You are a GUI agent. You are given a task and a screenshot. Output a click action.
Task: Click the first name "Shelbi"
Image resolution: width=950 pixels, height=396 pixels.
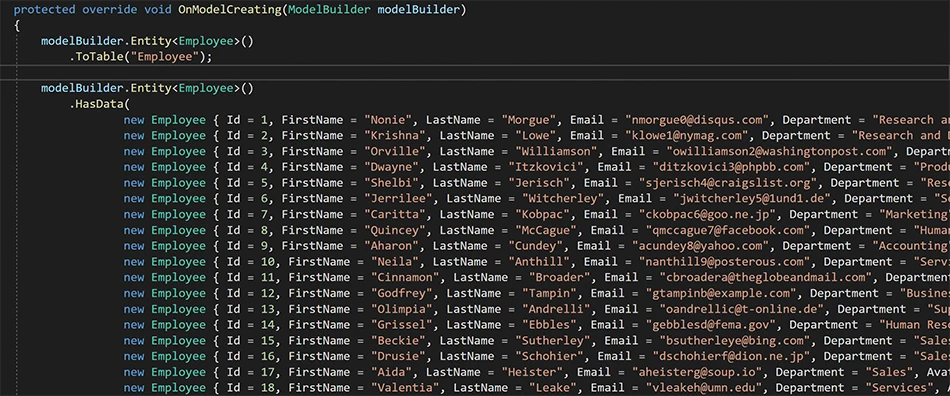(x=391, y=183)
